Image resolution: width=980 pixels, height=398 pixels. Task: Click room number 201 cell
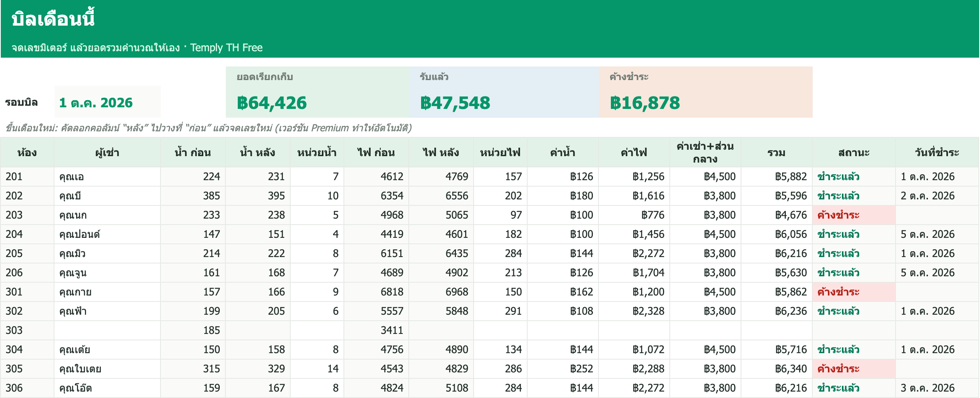27,177
